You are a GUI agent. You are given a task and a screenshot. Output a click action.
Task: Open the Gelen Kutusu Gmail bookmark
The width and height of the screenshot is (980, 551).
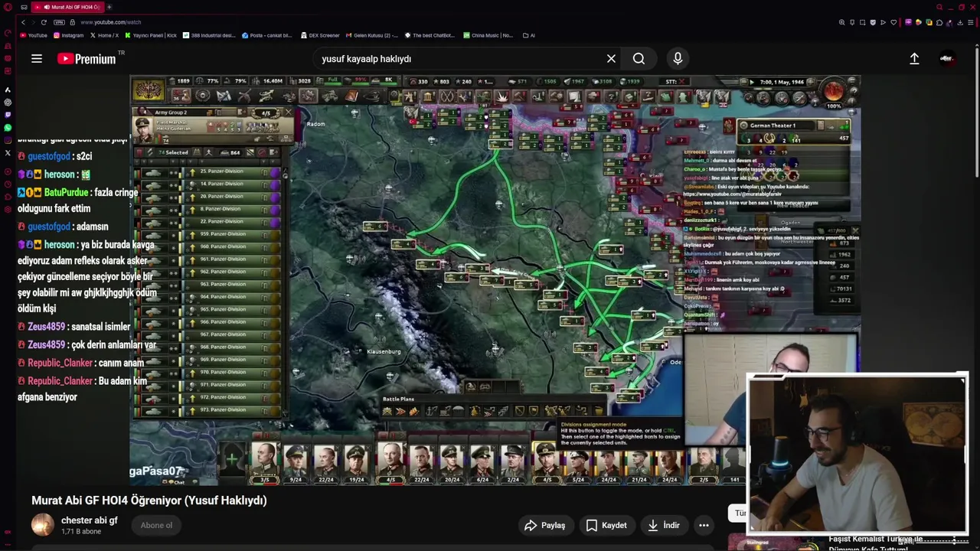pos(372,35)
